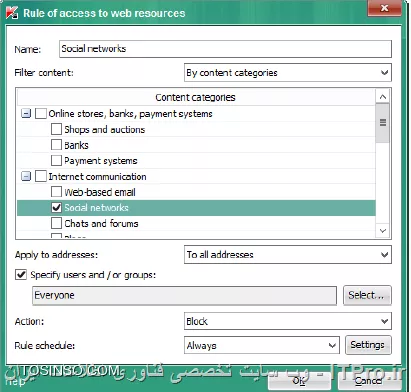Collapse Online stores, banks, payment systems group

[26, 114]
